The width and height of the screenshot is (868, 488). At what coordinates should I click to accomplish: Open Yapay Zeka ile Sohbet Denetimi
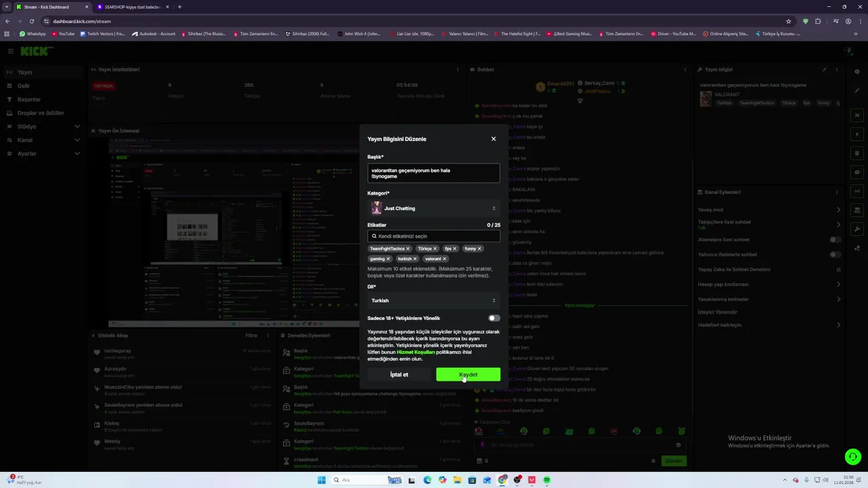click(769, 269)
